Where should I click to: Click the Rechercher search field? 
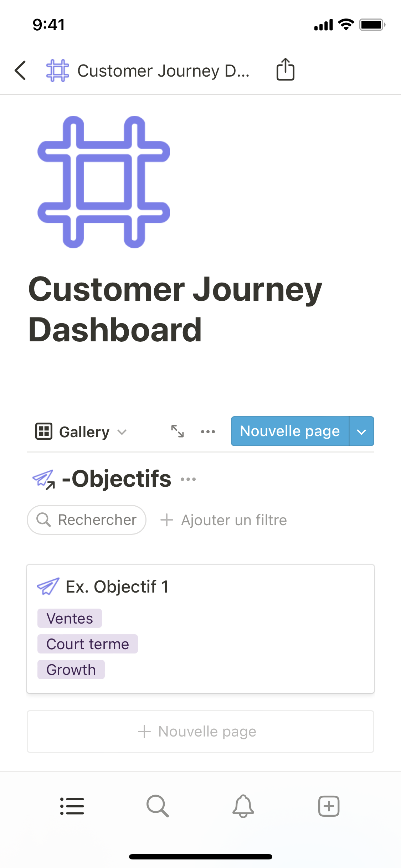[87, 520]
